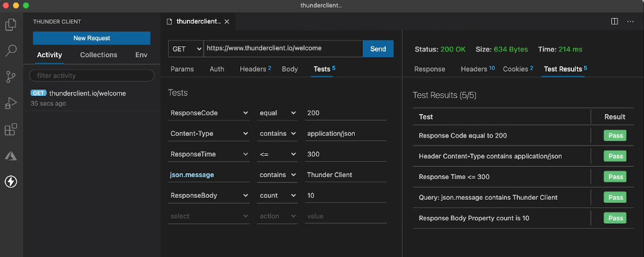Open the Explorer files icon in activity bar
The height and width of the screenshot is (257, 644).
click(11, 24)
